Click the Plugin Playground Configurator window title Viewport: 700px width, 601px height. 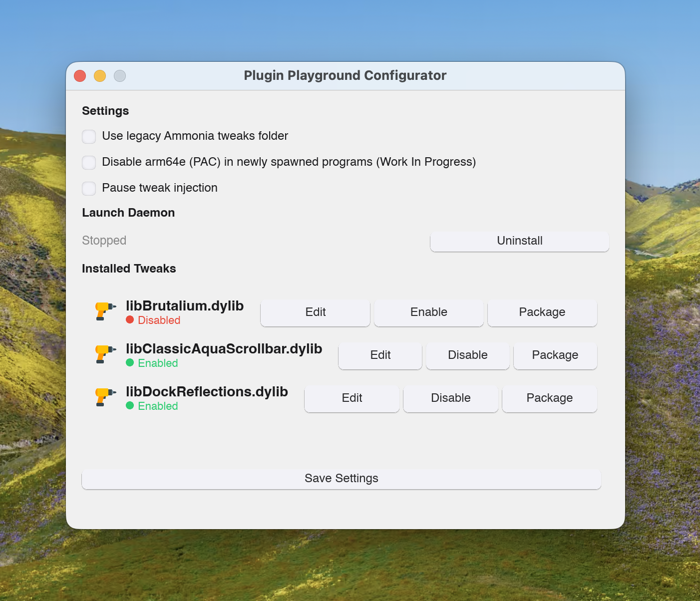[x=345, y=75]
